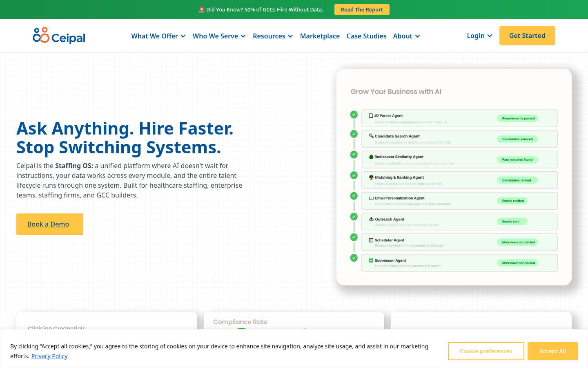
Task: Click the 'Requirements parsed' status pill
Action: [x=518, y=118]
